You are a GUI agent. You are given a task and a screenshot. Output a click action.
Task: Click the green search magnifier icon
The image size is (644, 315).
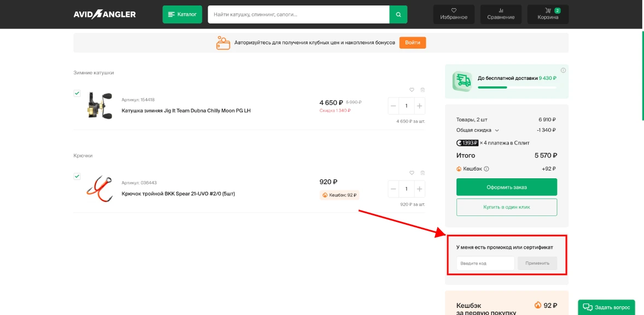[398, 14]
